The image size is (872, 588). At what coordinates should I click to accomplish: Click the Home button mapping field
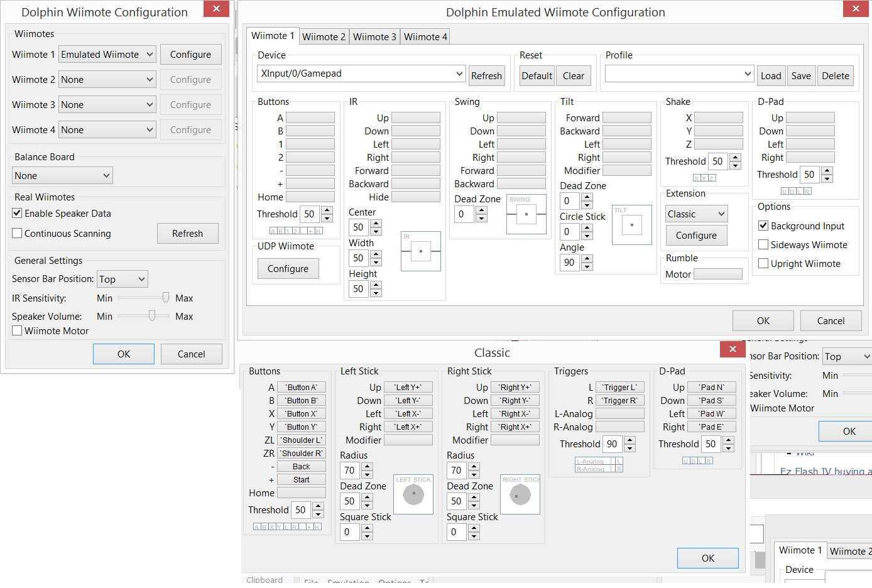coord(310,197)
